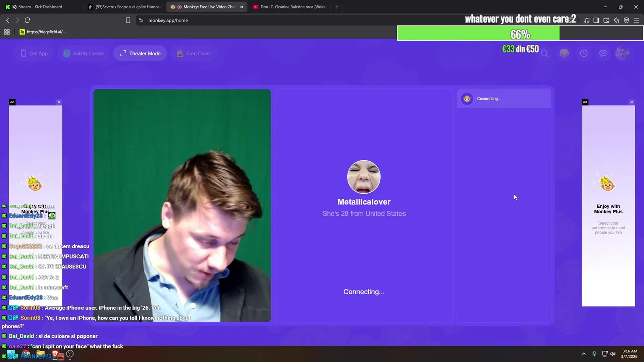Toggle Theater Mode
Screen dimensions: 644x362
(140, 53)
